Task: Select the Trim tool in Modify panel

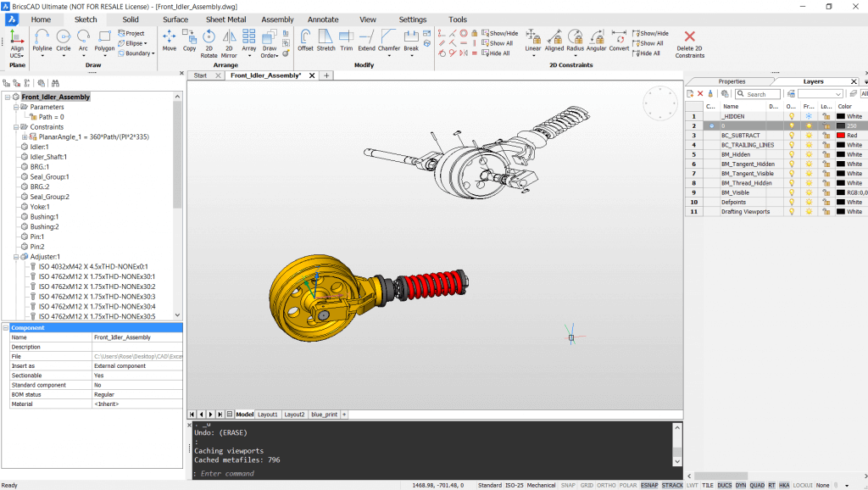Action: pos(346,37)
